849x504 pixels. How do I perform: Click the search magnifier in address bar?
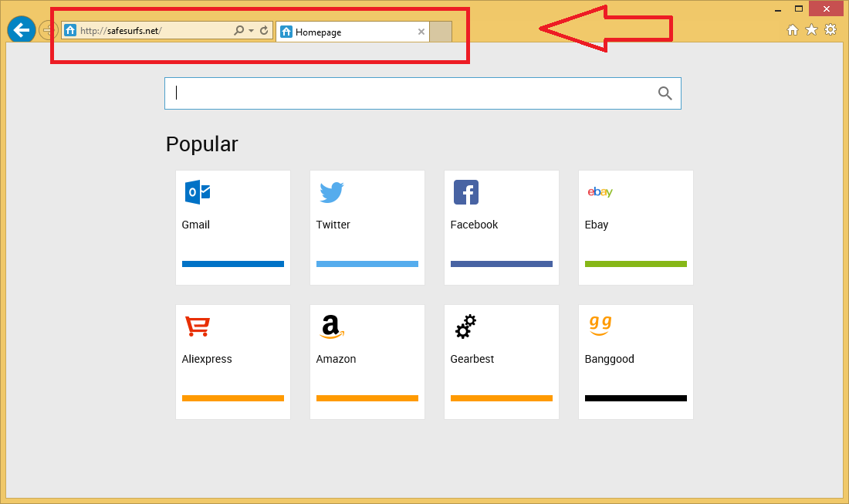(x=239, y=31)
